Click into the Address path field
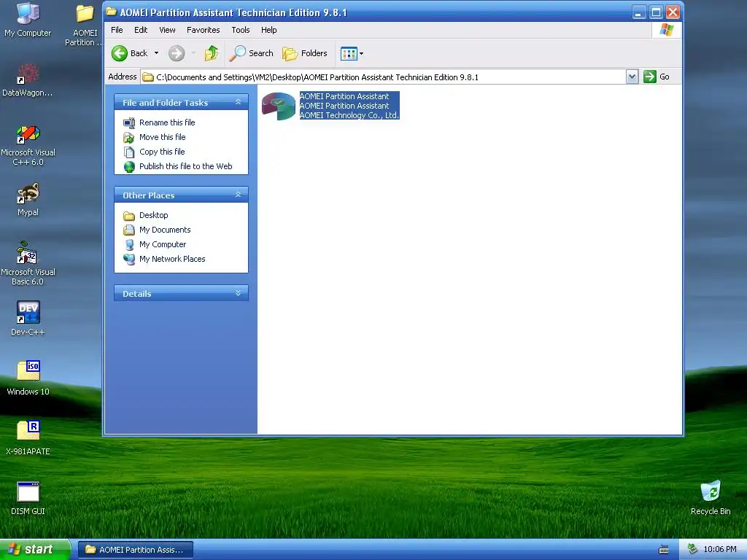The image size is (747, 560). [x=383, y=77]
